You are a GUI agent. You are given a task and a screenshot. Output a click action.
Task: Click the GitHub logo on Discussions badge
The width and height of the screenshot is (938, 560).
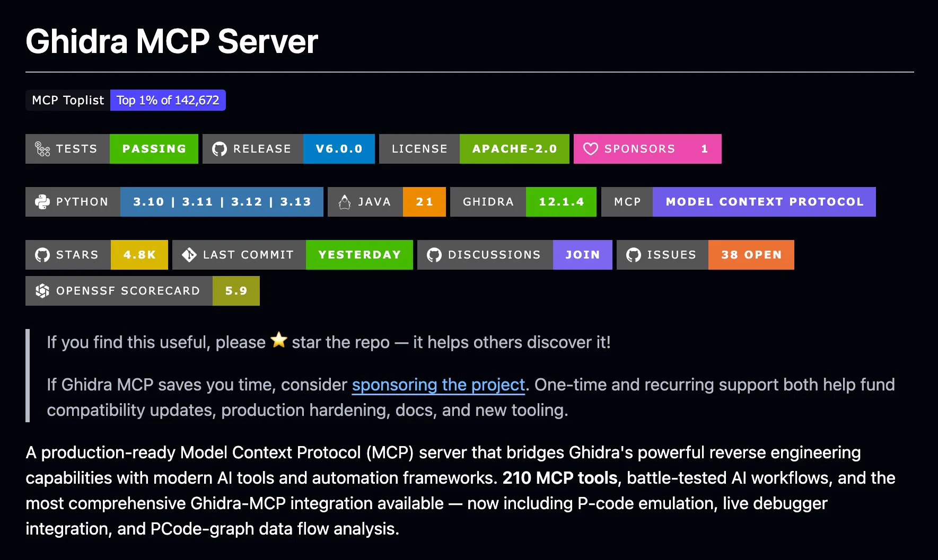(x=434, y=255)
